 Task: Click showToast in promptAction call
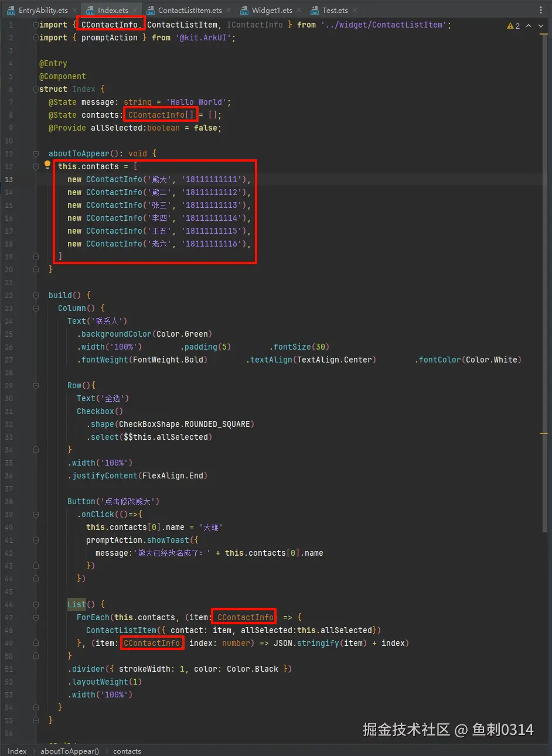[x=168, y=540]
